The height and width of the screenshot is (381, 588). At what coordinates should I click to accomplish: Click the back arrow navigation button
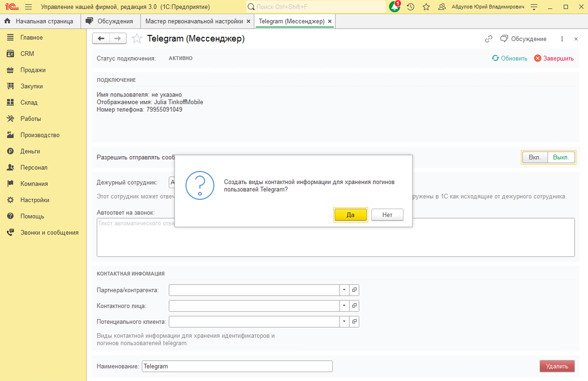tap(101, 39)
